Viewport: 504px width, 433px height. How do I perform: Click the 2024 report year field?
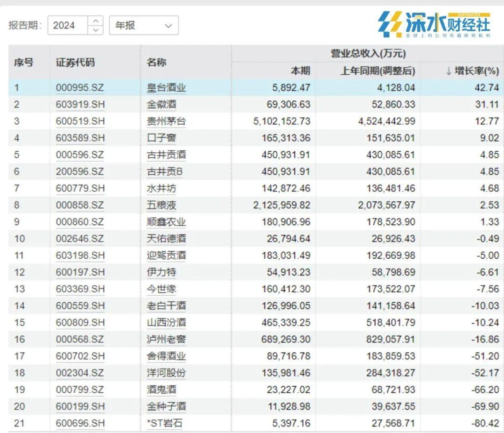point(68,25)
